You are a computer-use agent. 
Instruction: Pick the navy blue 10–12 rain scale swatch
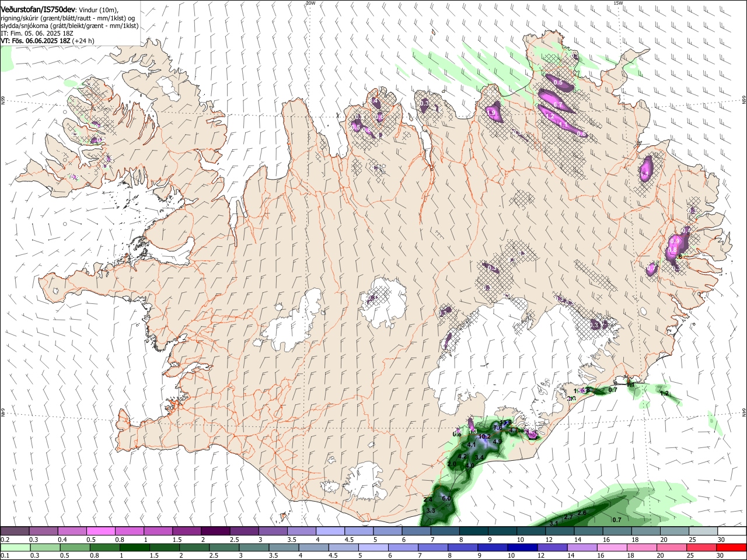(x=522, y=547)
